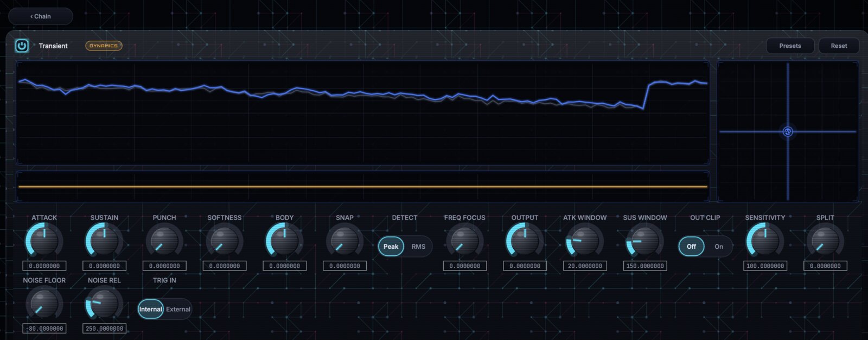Click the NOISE FLOOR knob
Screen dimensions: 868x340
point(44,304)
